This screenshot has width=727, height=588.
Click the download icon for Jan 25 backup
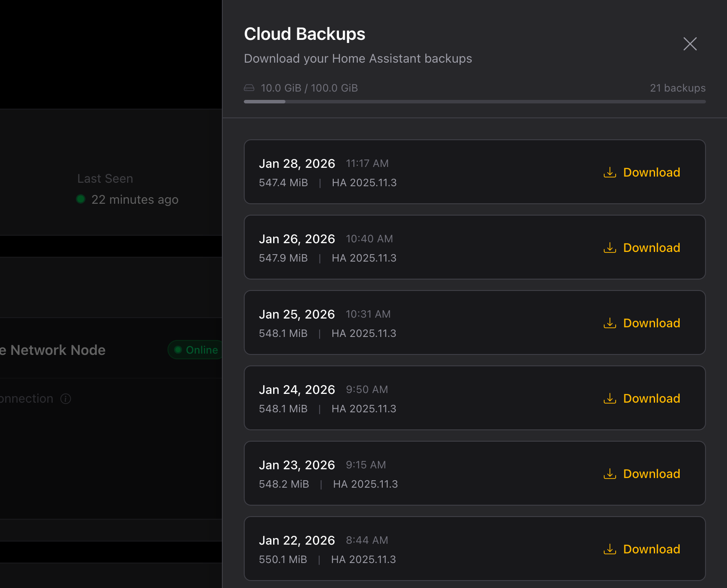coord(610,323)
